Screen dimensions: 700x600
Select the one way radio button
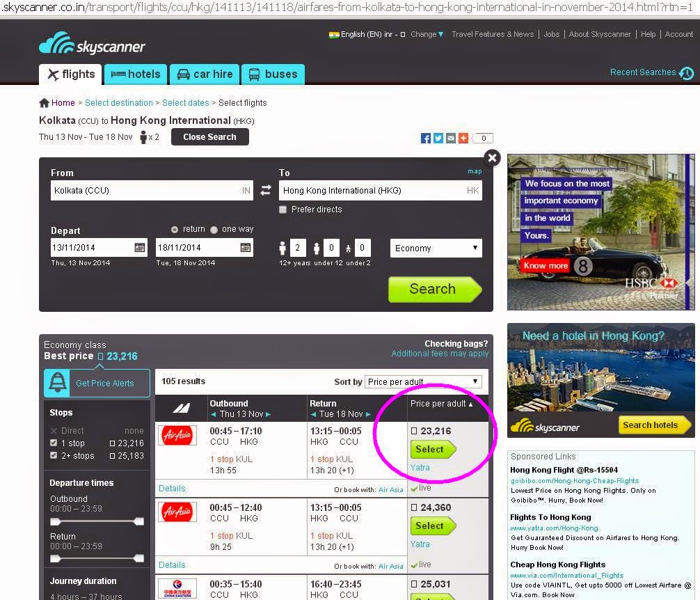point(214,230)
